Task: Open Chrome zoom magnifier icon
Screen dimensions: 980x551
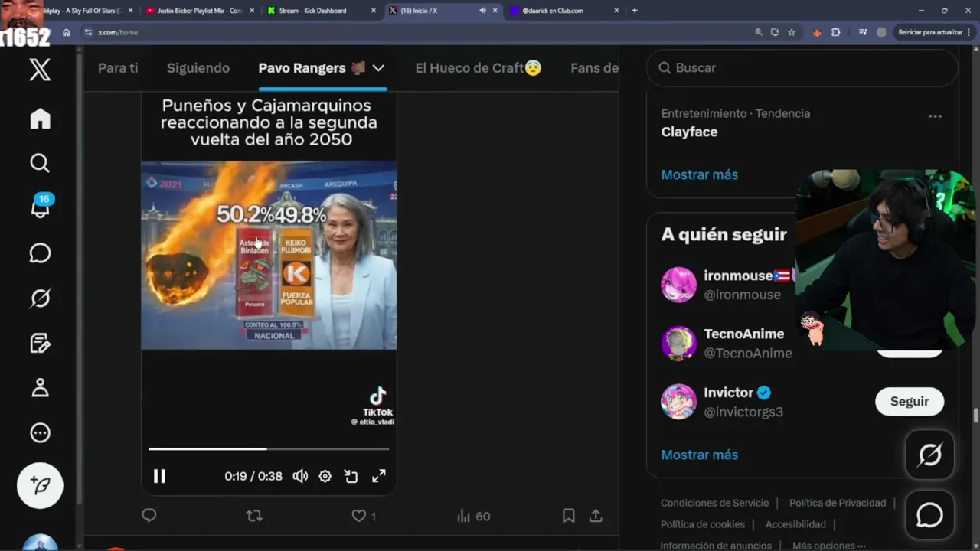Action: [x=759, y=32]
